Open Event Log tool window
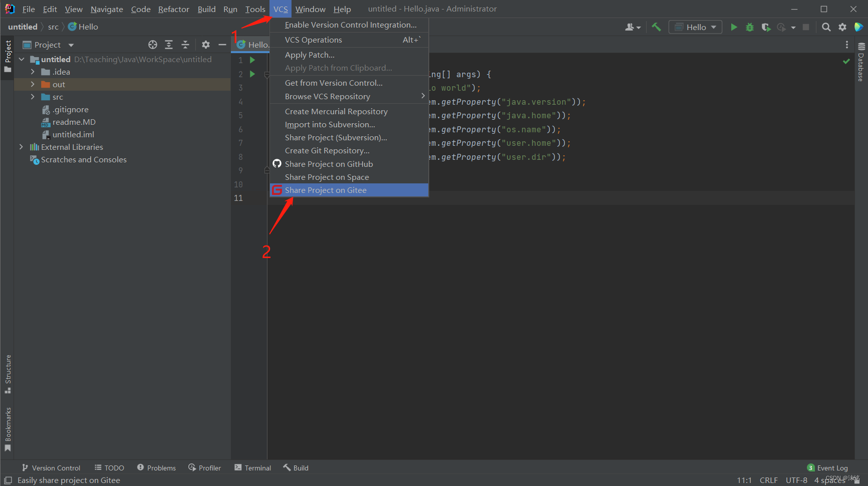Viewport: 868px width, 486px height. (827, 467)
